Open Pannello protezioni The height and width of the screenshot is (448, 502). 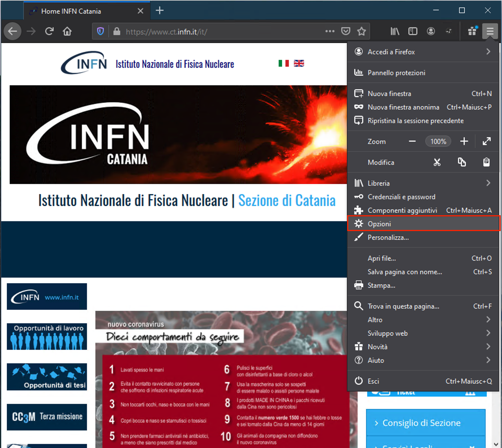[x=423, y=73]
